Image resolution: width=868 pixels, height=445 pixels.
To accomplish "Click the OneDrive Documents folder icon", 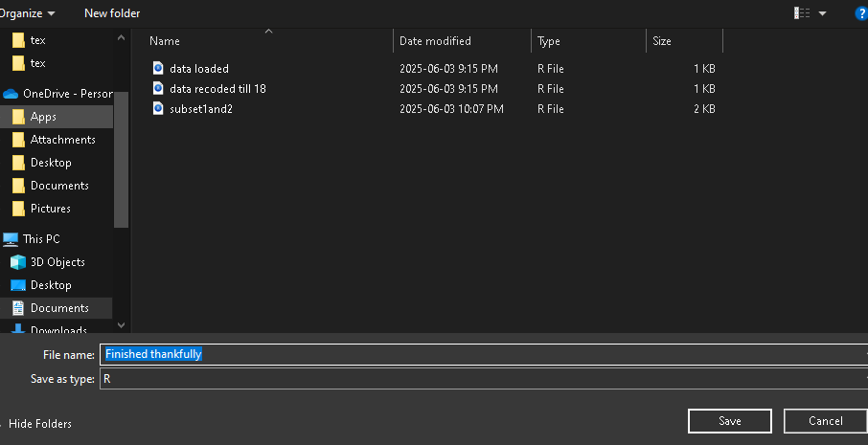I will click(18, 186).
